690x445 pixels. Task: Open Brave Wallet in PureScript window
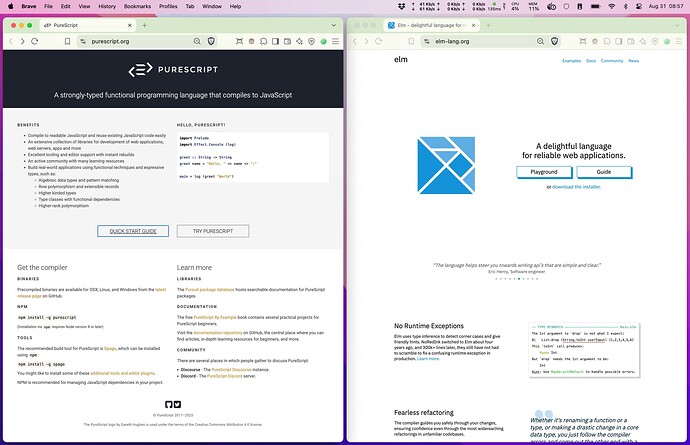coord(287,41)
